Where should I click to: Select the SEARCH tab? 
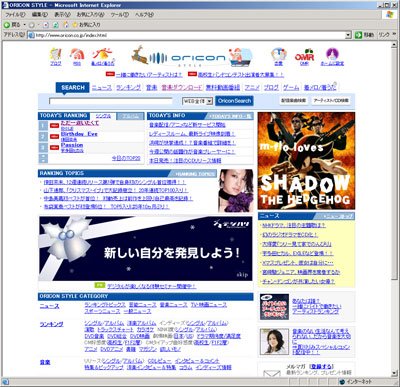pos(73,88)
